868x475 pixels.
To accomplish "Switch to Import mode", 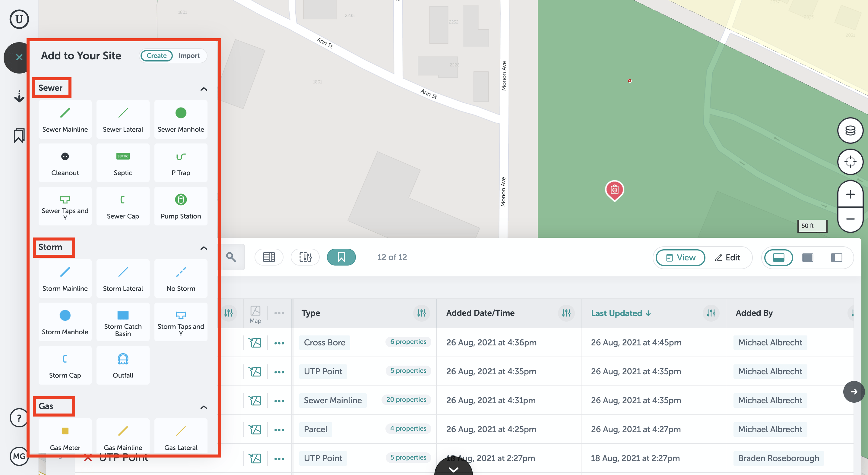I will [x=189, y=55].
